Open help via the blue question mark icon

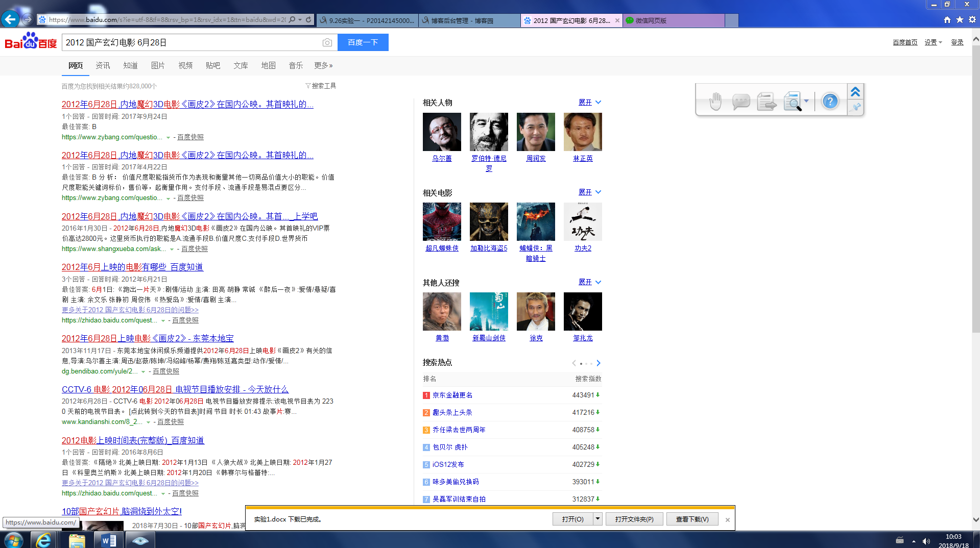(x=830, y=101)
